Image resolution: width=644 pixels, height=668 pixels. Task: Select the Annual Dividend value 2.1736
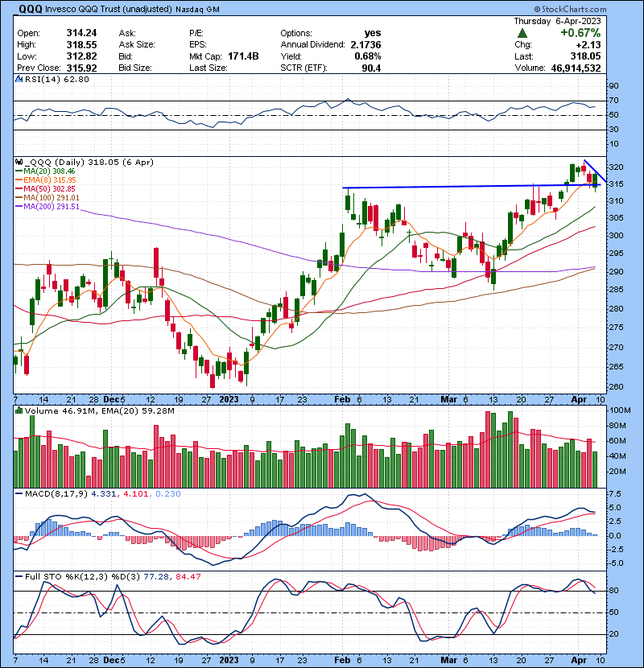(365, 44)
